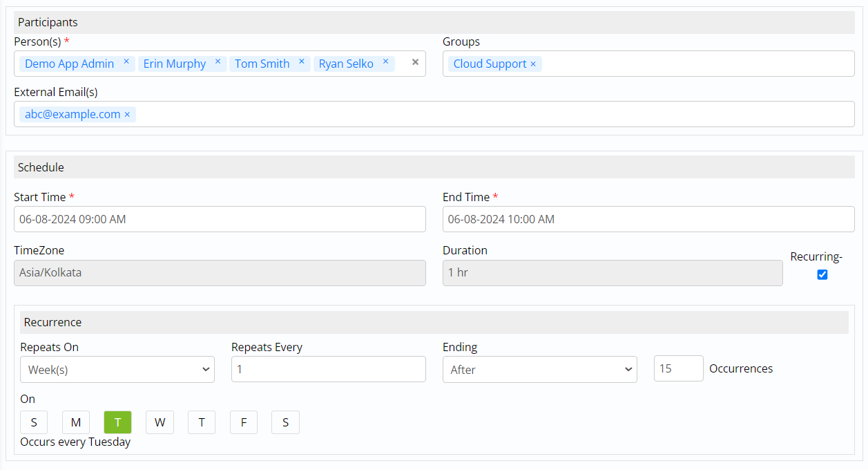The height and width of the screenshot is (470, 868).
Task: Remove Cloud Support group tag
Action: [x=533, y=64]
